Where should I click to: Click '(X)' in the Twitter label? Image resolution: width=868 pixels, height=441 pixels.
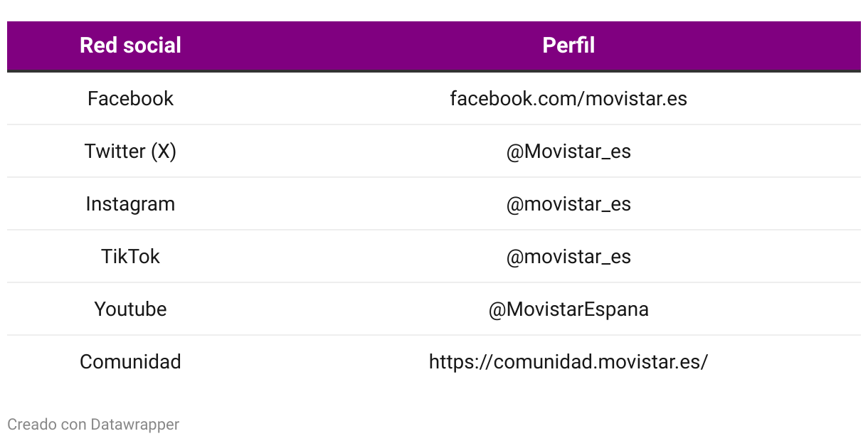click(163, 151)
